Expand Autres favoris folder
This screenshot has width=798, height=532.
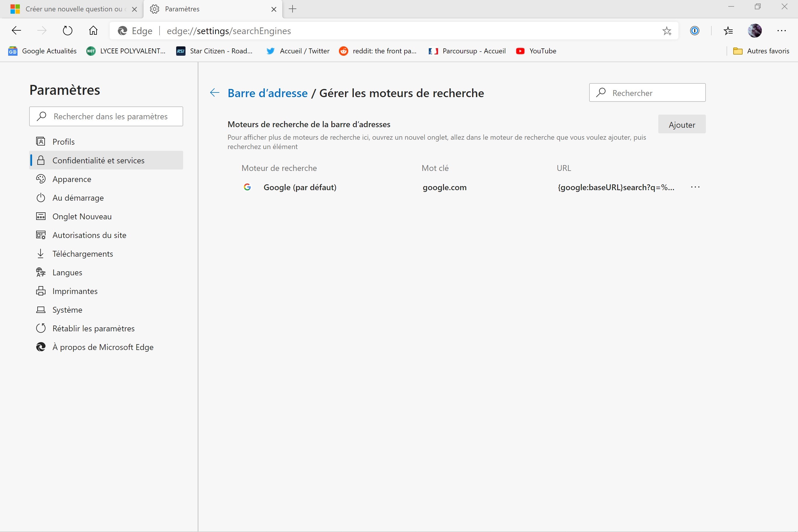[761, 51]
